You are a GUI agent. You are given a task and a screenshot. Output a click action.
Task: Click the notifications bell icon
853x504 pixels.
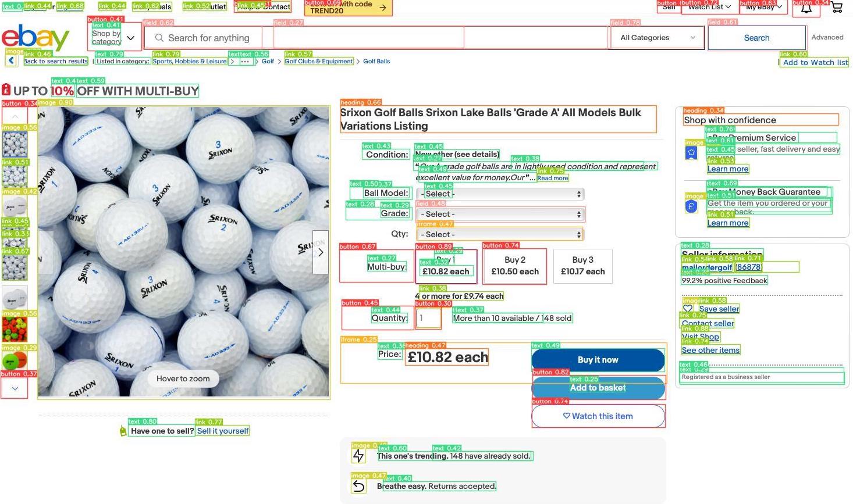(806, 8)
